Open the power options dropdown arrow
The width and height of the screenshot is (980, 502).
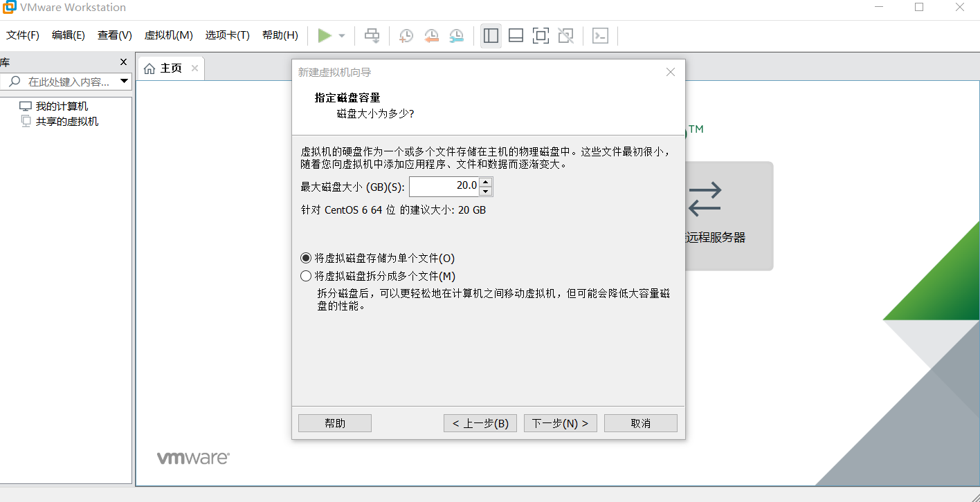click(x=342, y=36)
